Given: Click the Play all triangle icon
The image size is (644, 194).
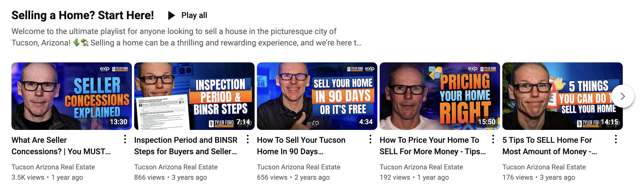Looking at the screenshot, I should (171, 15).
